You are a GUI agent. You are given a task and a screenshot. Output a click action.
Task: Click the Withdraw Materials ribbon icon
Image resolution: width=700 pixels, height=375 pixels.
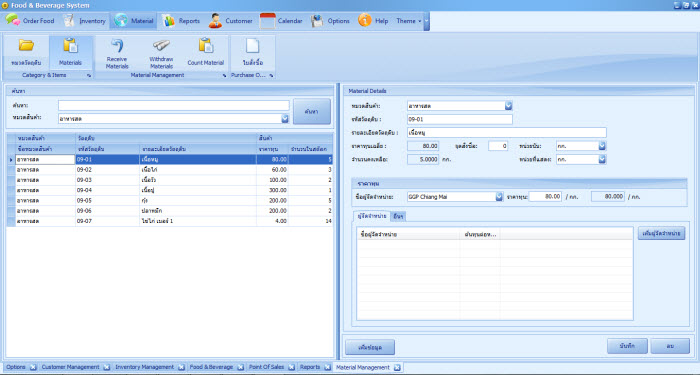click(161, 46)
